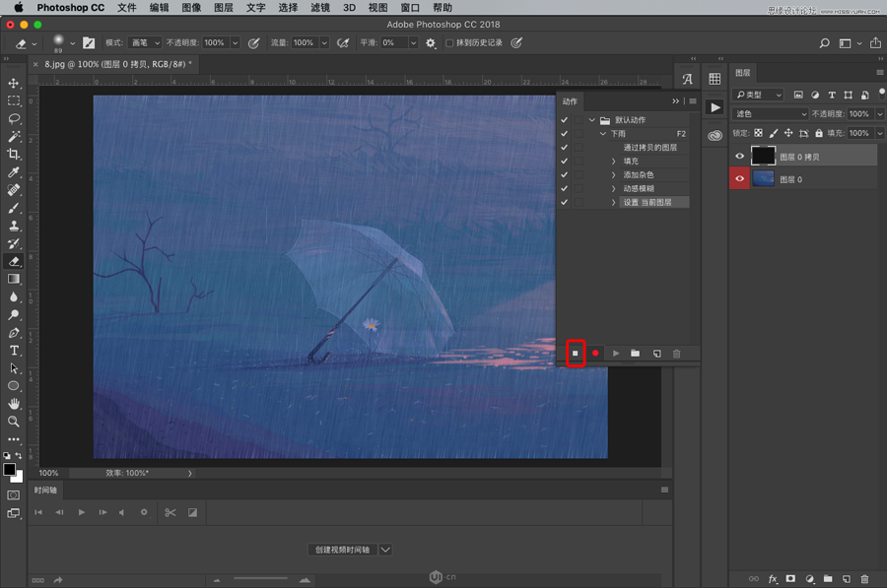
Task: Create new action with the page icon
Action: pyautogui.click(x=656, y=353)
